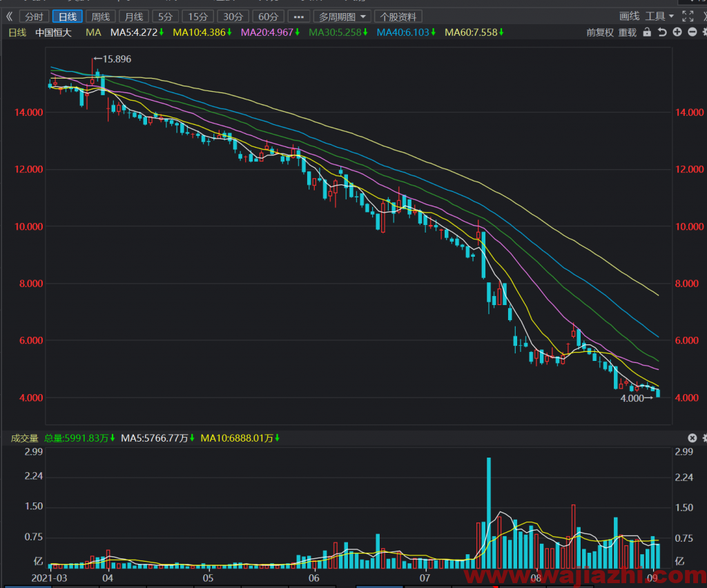Image resolution: width=707 pixels, height=588 pixels.
Task: Select the MA60:7.558 indicator value
Action: pyautogui.click(x=474, y=32)
